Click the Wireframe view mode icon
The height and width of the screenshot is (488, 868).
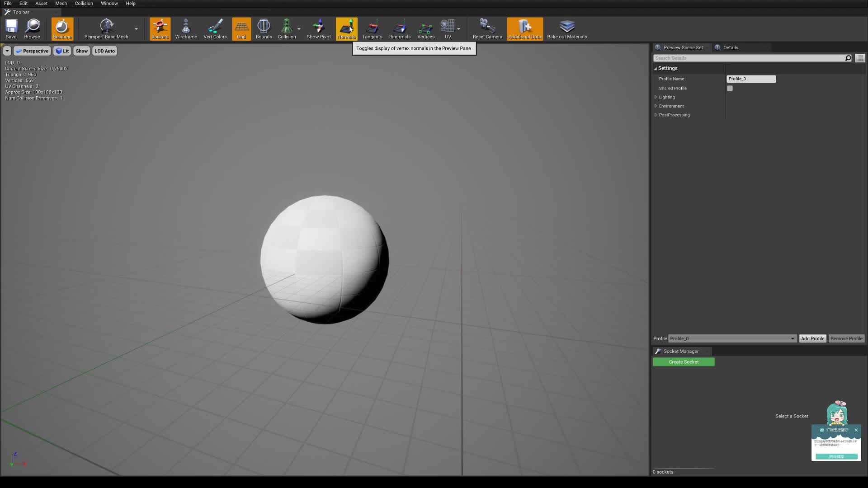coord(186,28)
